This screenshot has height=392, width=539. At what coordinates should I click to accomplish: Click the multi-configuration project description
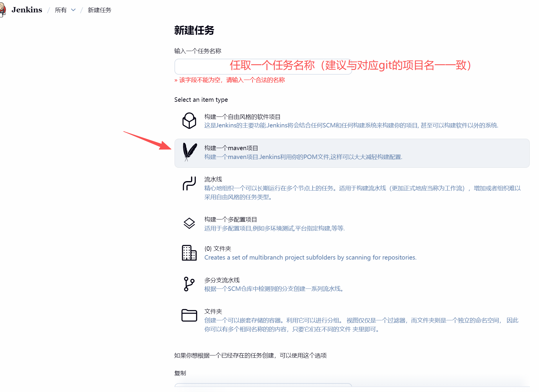[x=275, y=228]
